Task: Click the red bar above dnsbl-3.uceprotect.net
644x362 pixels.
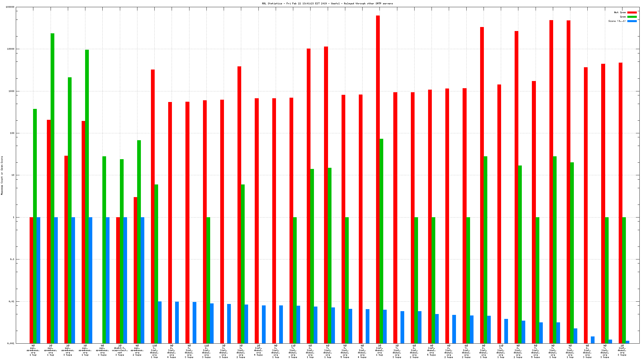Action: 118,280
